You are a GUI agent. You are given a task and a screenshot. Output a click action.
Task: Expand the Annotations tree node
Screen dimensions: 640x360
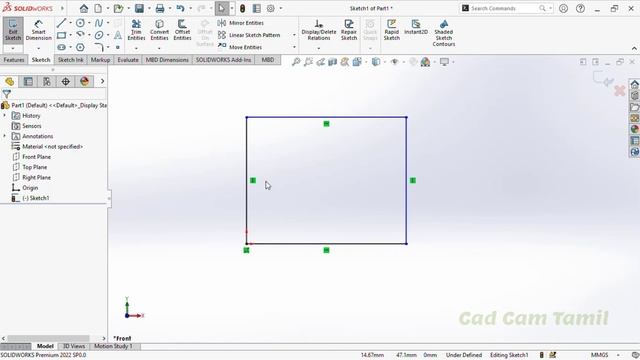coord(5,136)
